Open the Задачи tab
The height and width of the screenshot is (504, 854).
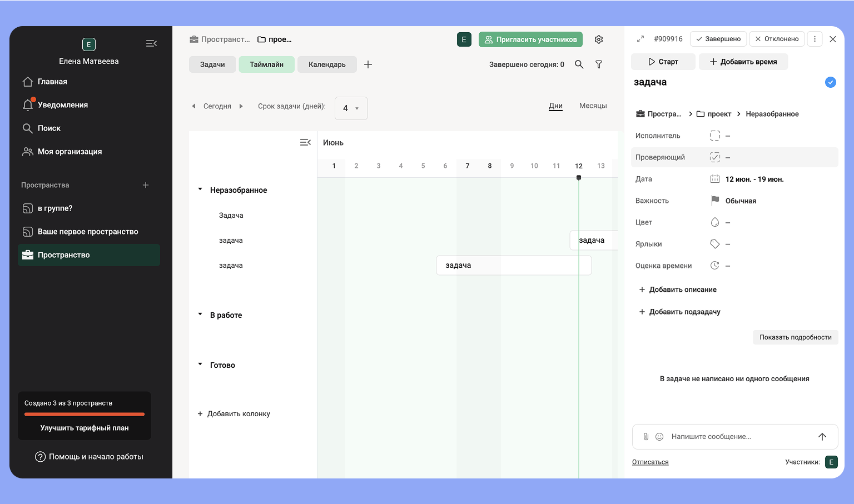tap(212, 64)
